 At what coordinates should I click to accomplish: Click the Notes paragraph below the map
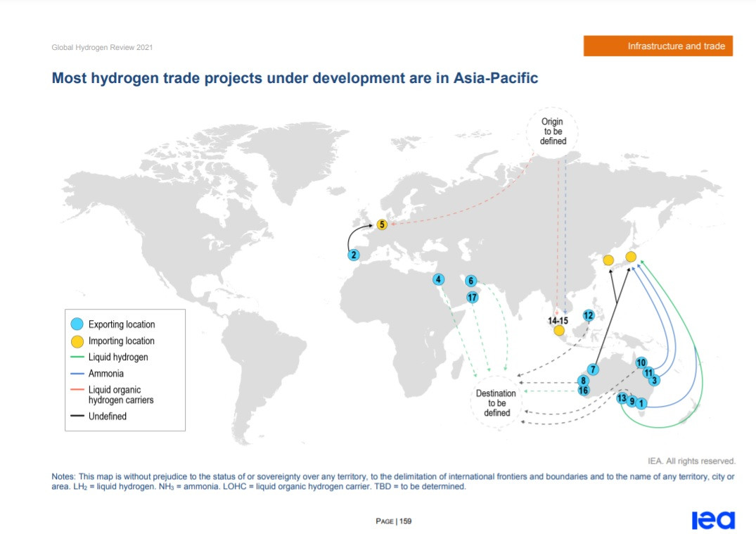(393, 481)
